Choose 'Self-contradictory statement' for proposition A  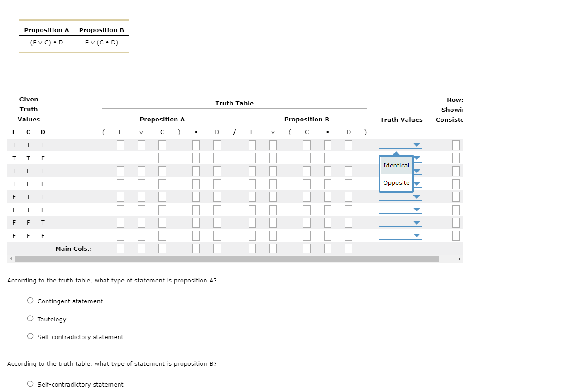pyautogui.click(x=30, y=336)
